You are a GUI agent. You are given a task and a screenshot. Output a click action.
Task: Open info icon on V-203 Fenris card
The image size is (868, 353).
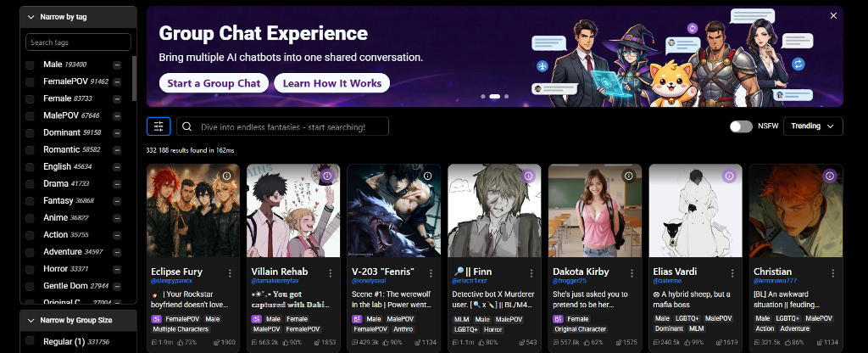point(427,176)
